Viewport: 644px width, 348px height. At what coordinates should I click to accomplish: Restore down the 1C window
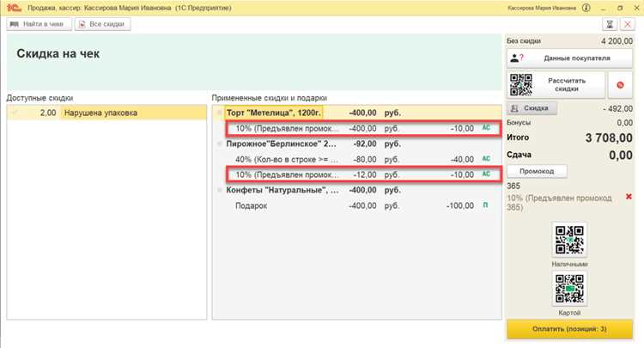click(620, 8)
